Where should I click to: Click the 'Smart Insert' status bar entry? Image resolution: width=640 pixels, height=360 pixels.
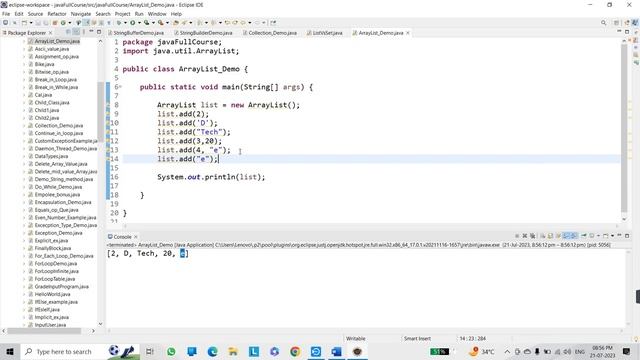click(417, 338)
